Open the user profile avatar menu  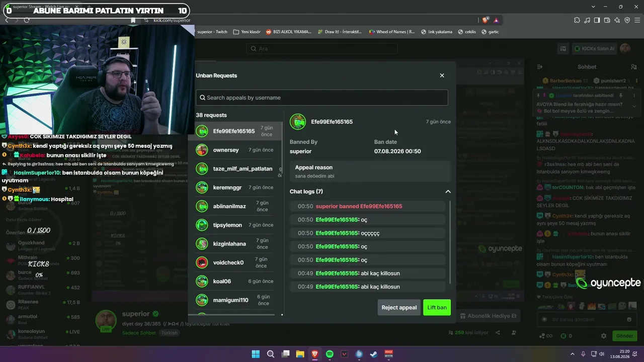tap(625, 49)
